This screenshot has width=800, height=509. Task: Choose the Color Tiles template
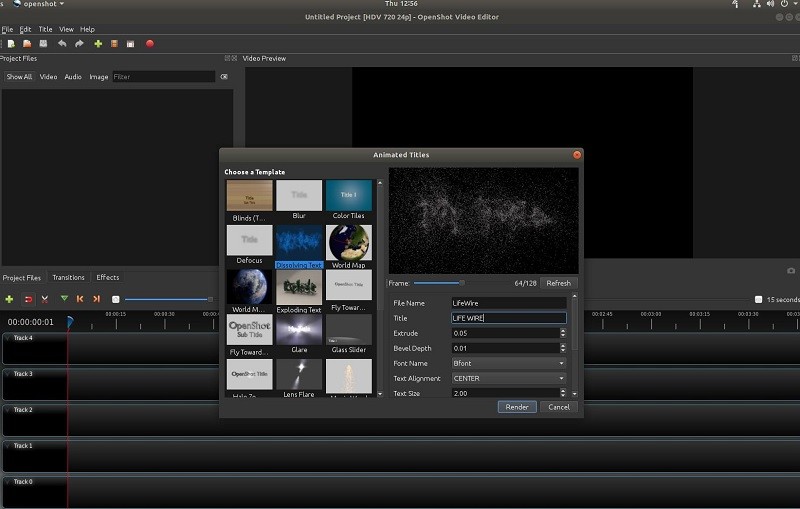point(349,195)
